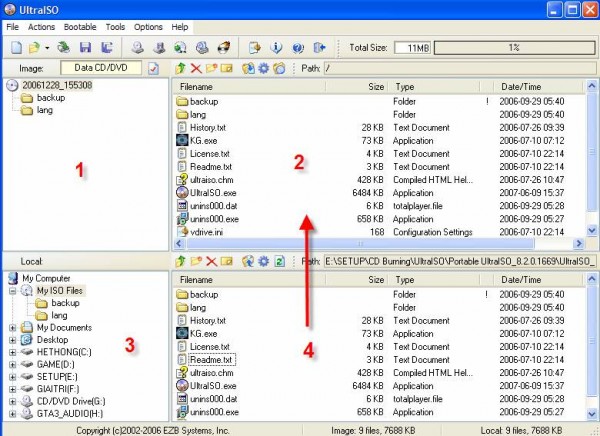Click the Add to image icon in Local pane

point(248,261)
